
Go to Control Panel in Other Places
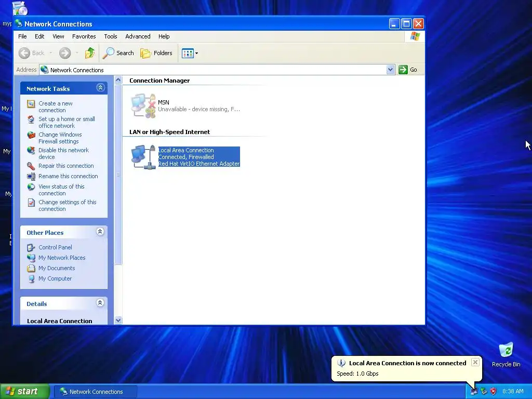(55, 247)
